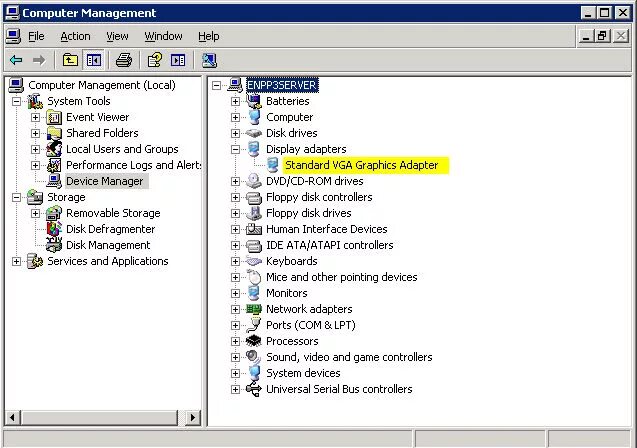Expand the Services and Applications node
The height and width of the screenshot is (448, 637).
click(16, 261)
